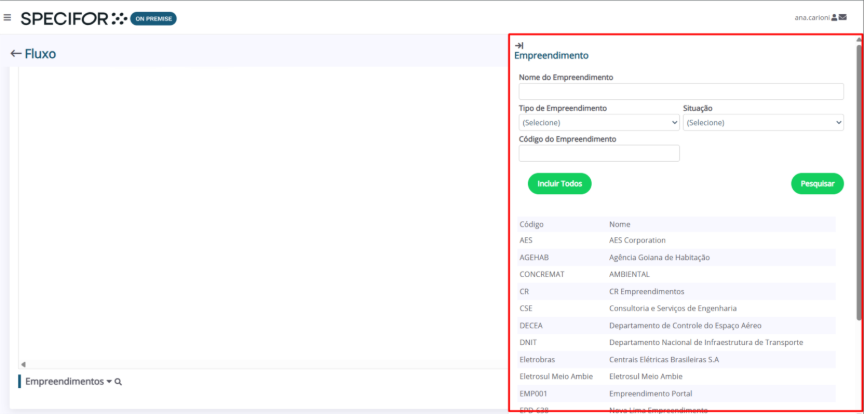This screenshot has width=864, height=414.
Task: Select the DNIT code cell
Action: pyautogui.click(x=528, y=342)
